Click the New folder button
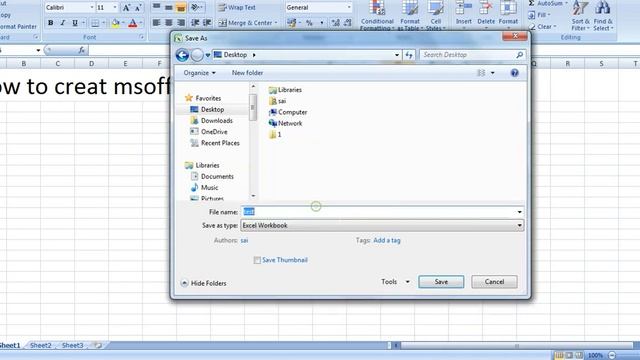Screen dimensions: 640x360 pos(247,73)
